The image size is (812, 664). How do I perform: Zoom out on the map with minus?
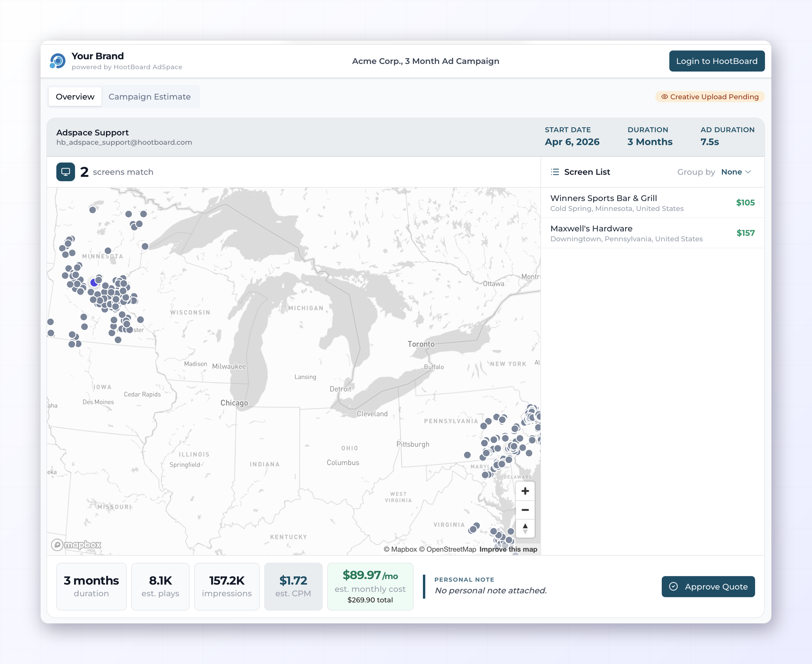pos(525,510)
